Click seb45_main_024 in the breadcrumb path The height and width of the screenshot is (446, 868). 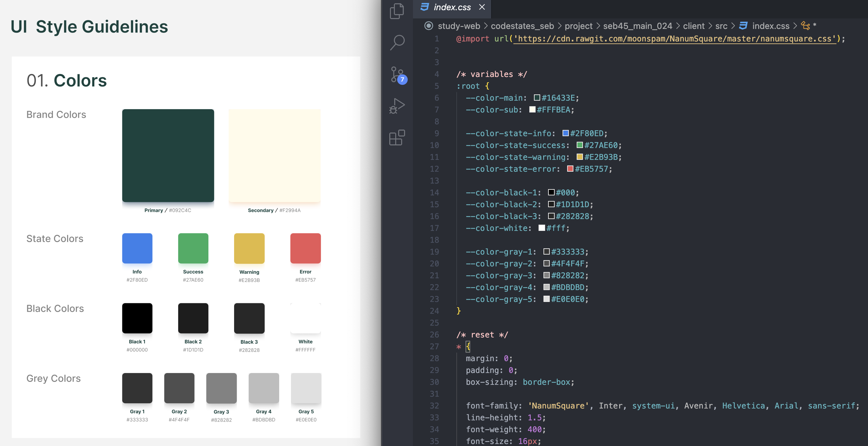pyautogui.click(x=637, y=26)
